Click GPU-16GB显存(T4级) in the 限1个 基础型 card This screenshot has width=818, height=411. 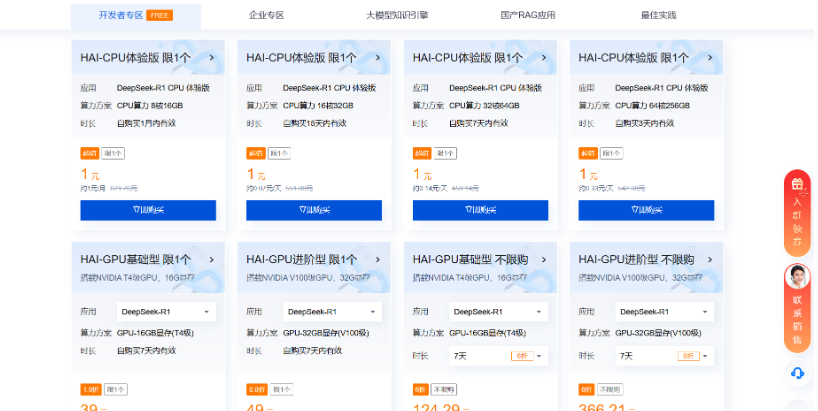click(x=155, y=333)
